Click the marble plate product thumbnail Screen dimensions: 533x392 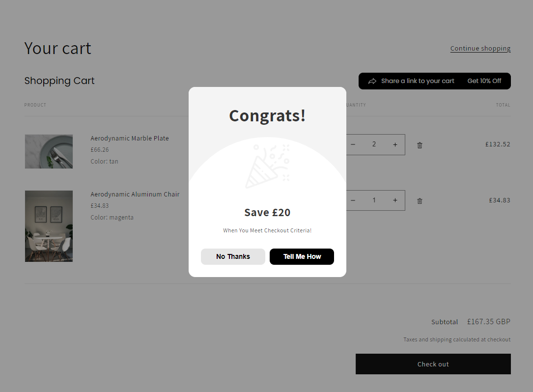pos(49,151)
